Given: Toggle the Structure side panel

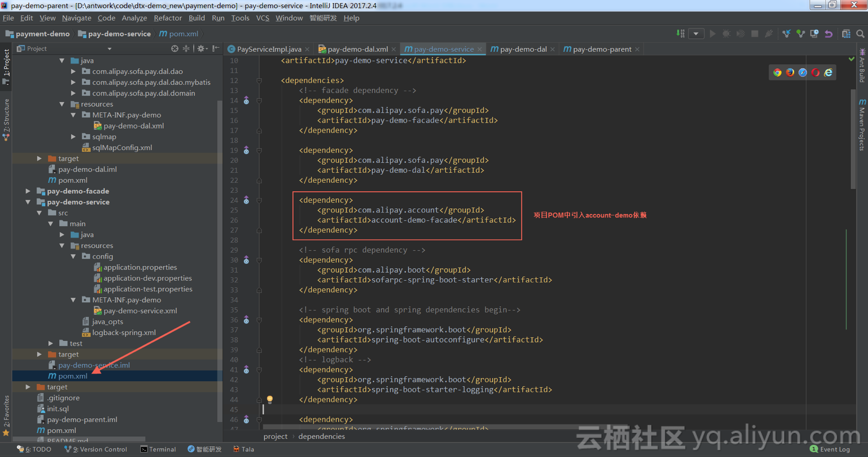Looking at the screenshot, I should (6, 120).
